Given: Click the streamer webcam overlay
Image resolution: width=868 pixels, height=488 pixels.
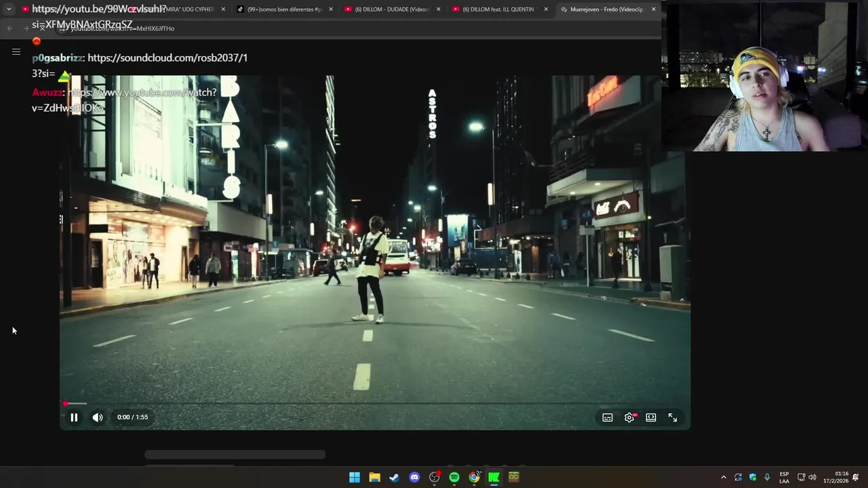Looking at the screenshot, I should (x=764, y=76).
